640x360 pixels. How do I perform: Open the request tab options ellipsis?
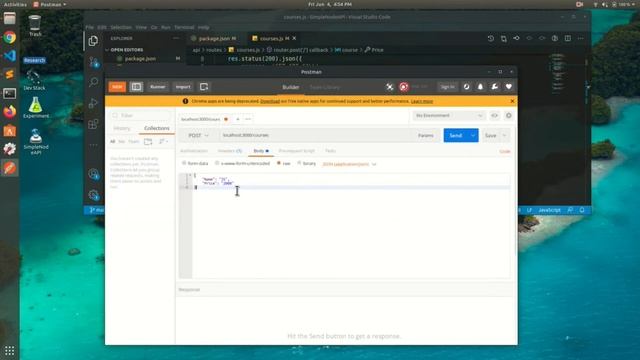248,119
